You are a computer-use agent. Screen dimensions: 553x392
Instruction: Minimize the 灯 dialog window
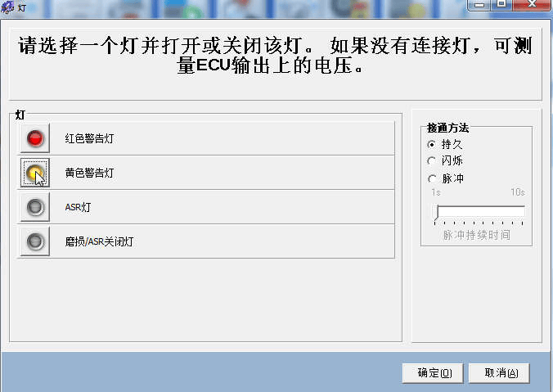pyautogui.click(x=479, y=5)
